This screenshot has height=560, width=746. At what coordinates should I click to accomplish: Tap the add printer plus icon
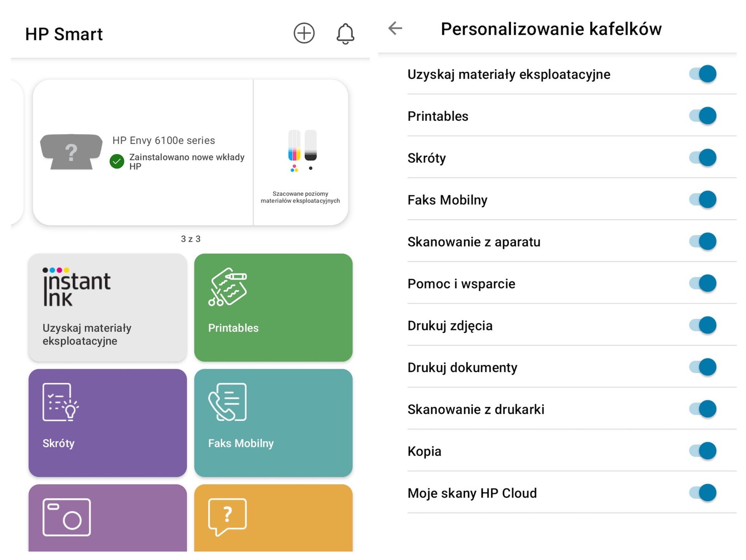304,33
